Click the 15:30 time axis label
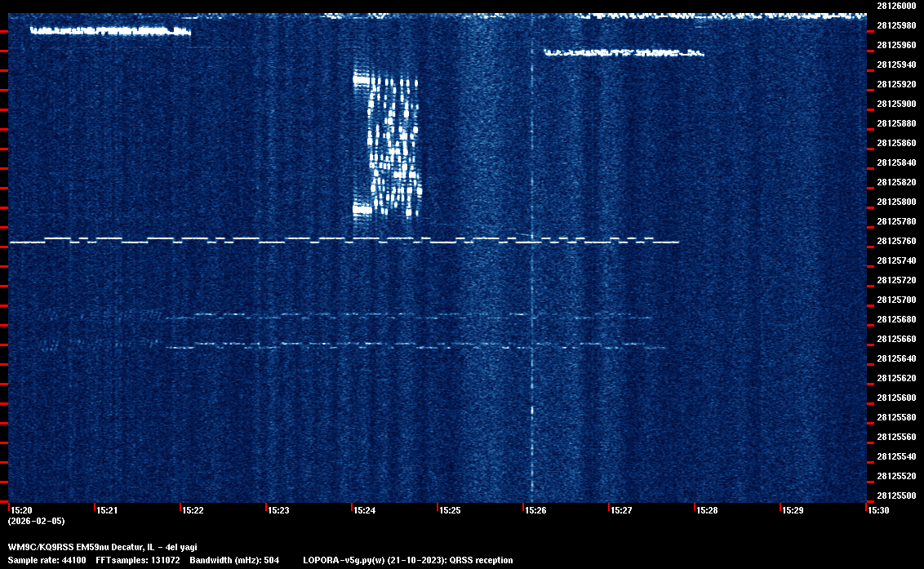This screenshot has width=924, height=569. pos(878,510)
